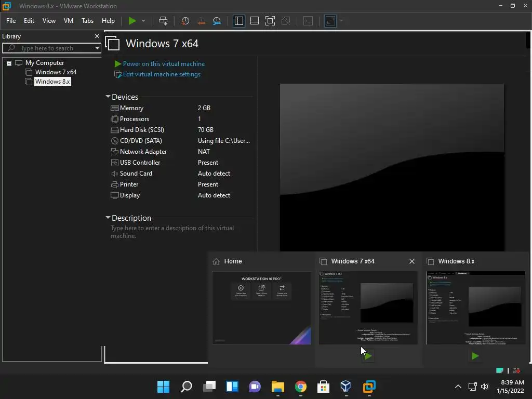This screenshot has height=399, width=532.
Task: Show hidden system tray icons
Action: point(458,387)
